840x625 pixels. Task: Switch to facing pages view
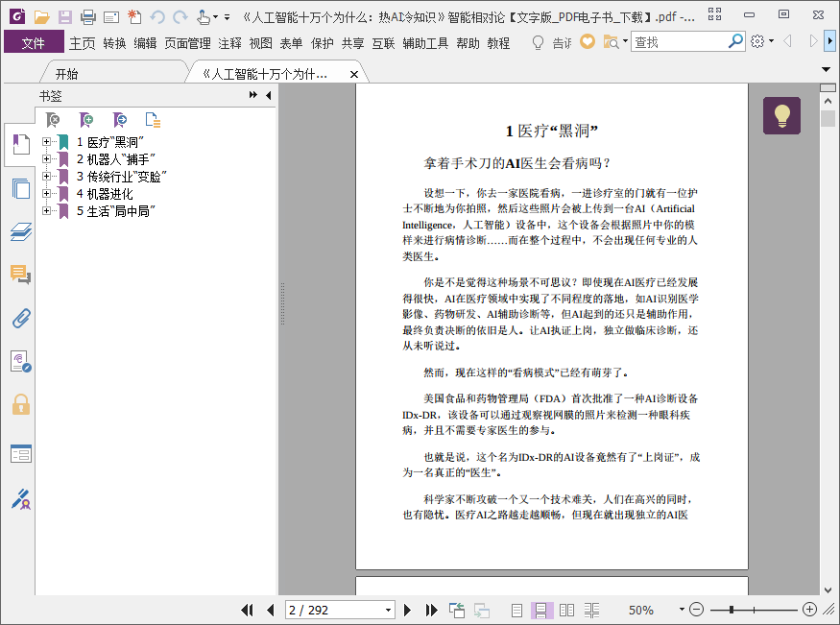pyautogui.click(x=566, y=610)
